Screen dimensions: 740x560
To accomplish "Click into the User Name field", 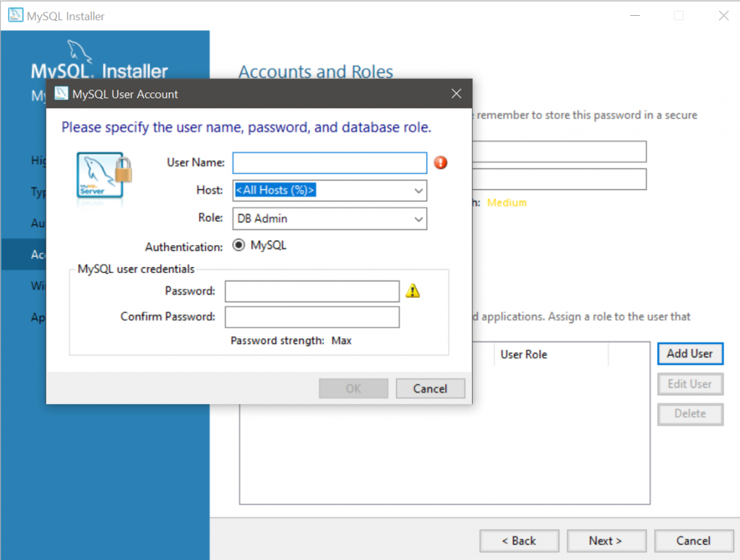I will tap(330, 163).
